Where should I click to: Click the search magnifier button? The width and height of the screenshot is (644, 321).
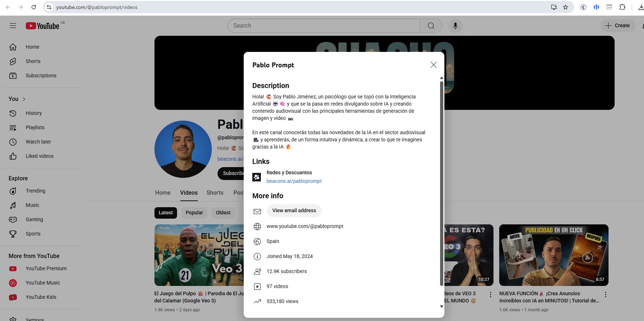pyautogui.click(x=431, y=26)
